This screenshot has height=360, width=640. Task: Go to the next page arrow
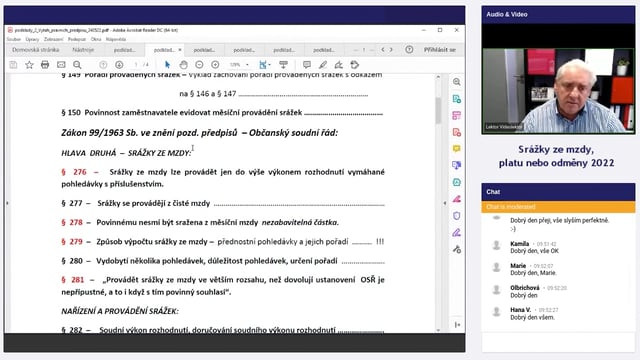click(119, 65)
